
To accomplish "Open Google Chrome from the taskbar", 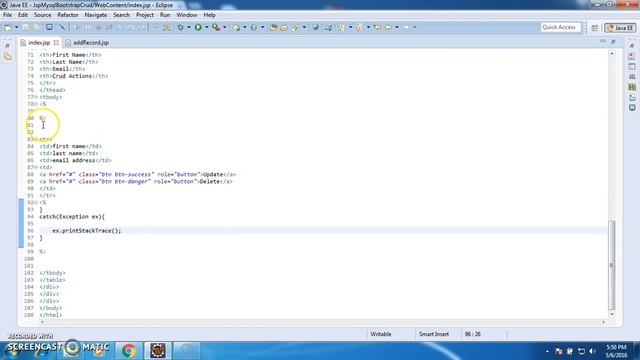I will [129, 351].
